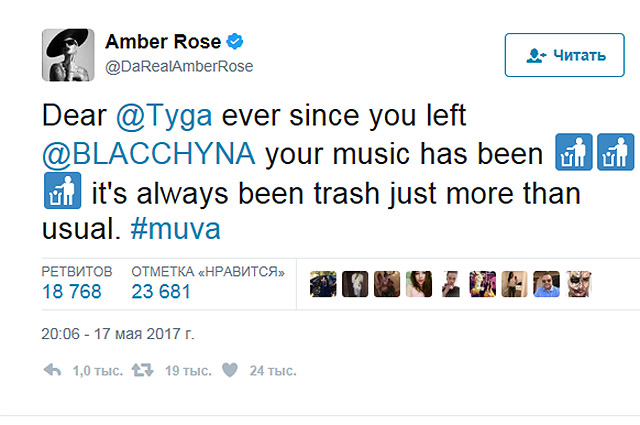Screen dimensions: 640x425
Task: Click the retweet icon
Action: (x=144, y=370)
